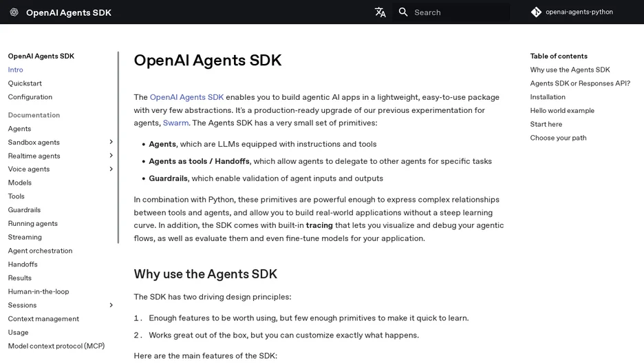Follow the OpenAI Agents SDK inline link
This screenshot has width=644, height=363.
(187, 97)
